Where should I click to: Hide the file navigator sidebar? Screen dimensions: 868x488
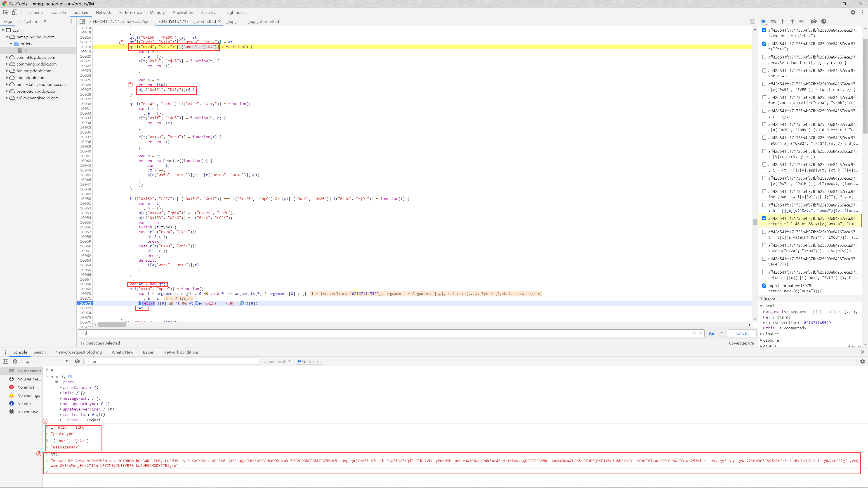click(82, 21)
